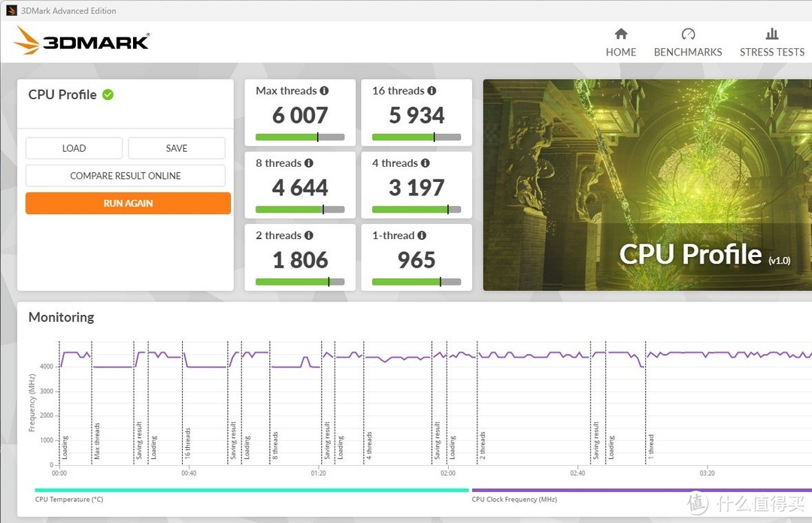Click the CPU Profile panel title

click(62, 95)
